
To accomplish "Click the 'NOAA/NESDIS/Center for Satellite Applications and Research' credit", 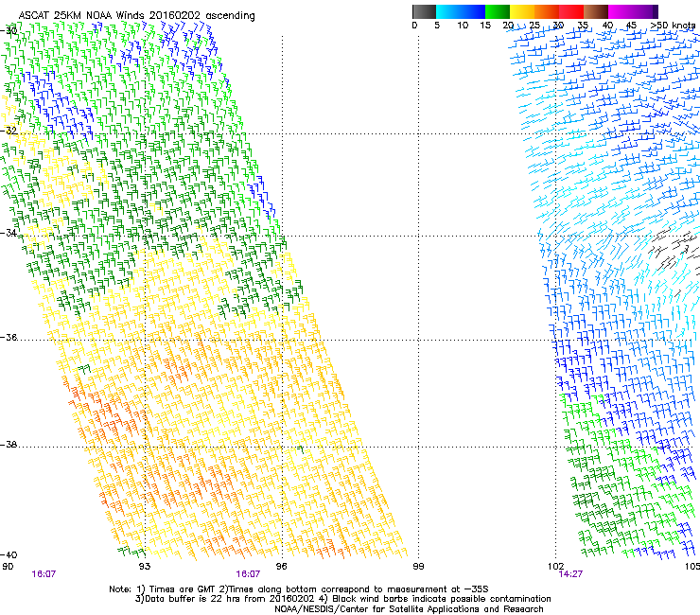I will (x=409, y=609).
